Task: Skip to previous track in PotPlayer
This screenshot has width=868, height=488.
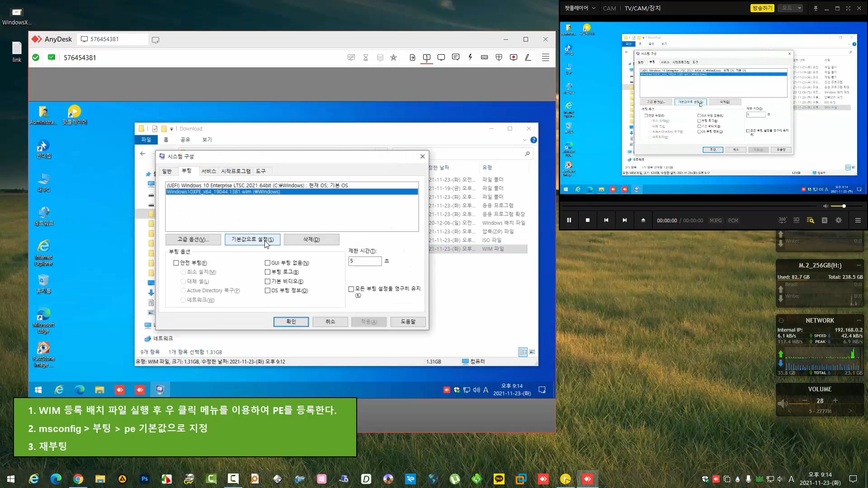Action: click(606, 221)
